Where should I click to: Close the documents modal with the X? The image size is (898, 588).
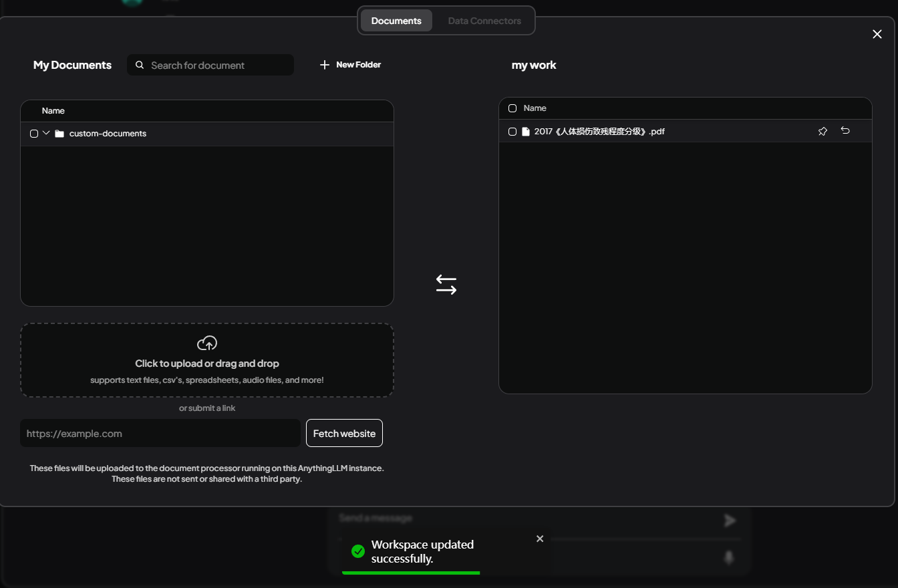tap(877, 34)
